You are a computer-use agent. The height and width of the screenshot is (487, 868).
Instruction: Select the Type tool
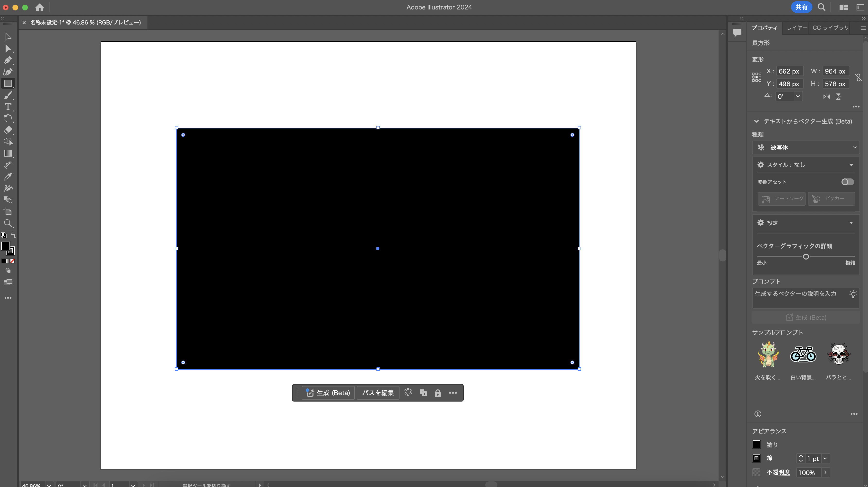(x=8, y=107)
